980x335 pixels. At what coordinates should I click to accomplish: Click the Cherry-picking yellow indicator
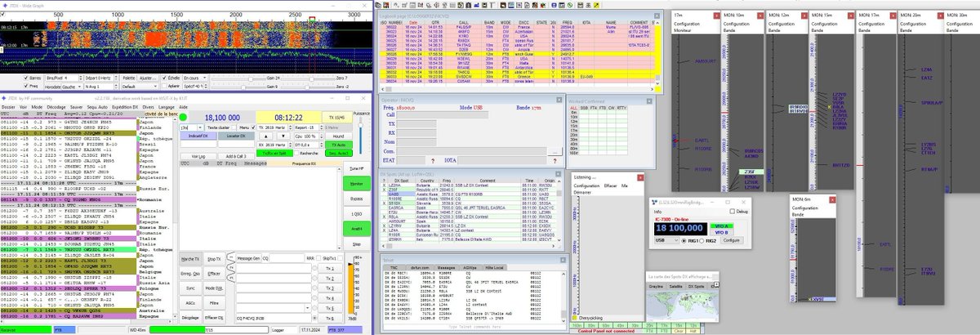(x=574, y=318)
